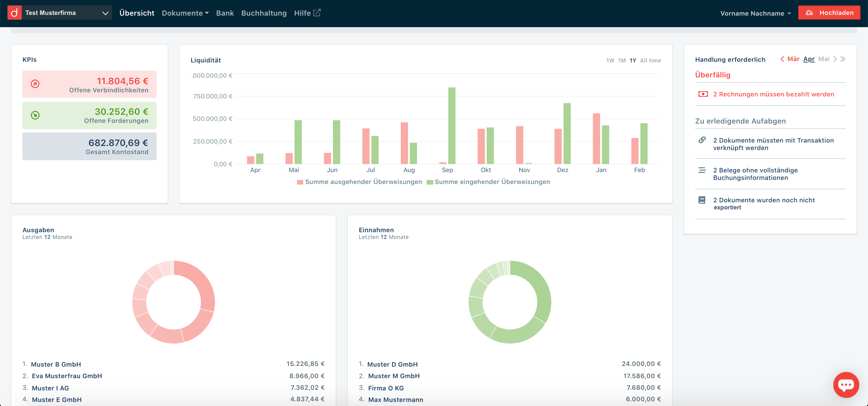This screenshot has width=868, height=406.
Task: Open the Vorname Nachname account dropdown
Action: 755,13
